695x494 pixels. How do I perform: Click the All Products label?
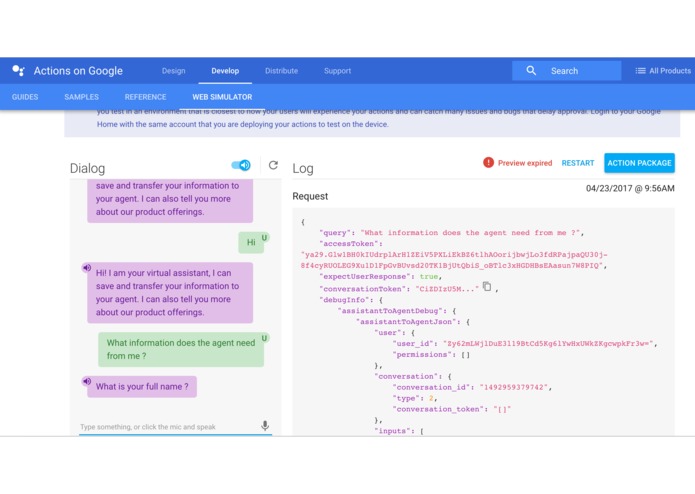(x=670, y=71)
